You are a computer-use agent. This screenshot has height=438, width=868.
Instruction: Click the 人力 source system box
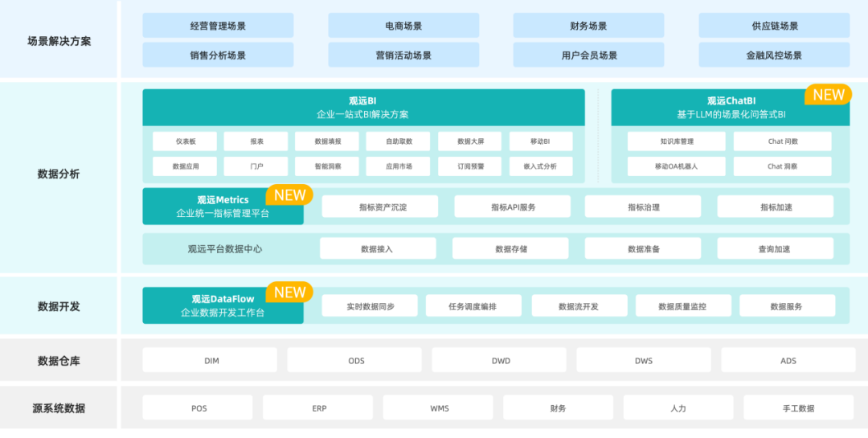pyautogui.click(x=678, y=407)
